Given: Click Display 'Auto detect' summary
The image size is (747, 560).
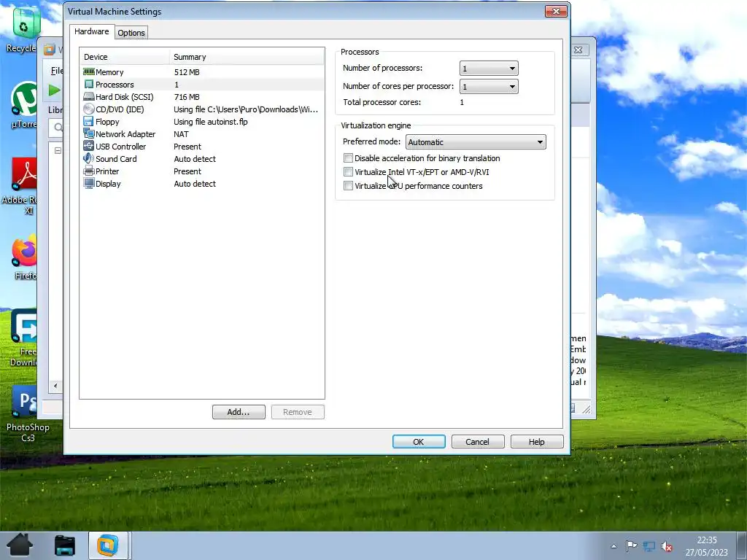Looking at the screenshot, I should pyautogui.click(x=194, y=183).
